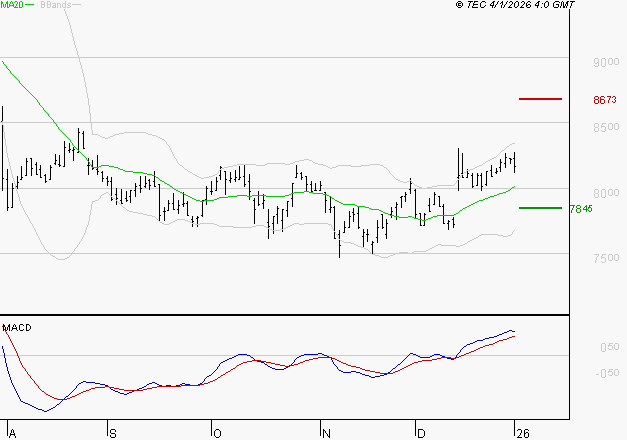Click the MACD panel label
Screen dimensions: 627x440
pos(17,328)
